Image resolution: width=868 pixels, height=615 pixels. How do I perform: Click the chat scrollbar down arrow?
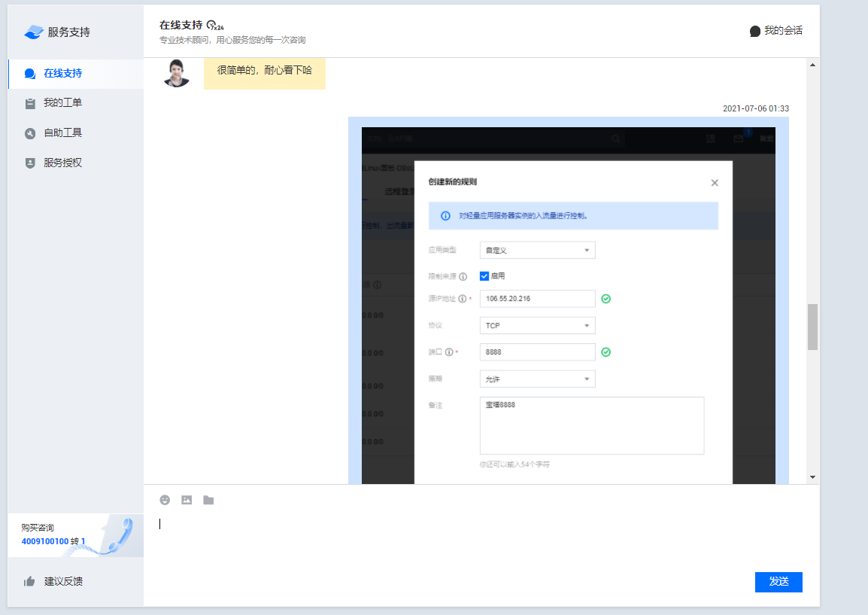[812, 476]
